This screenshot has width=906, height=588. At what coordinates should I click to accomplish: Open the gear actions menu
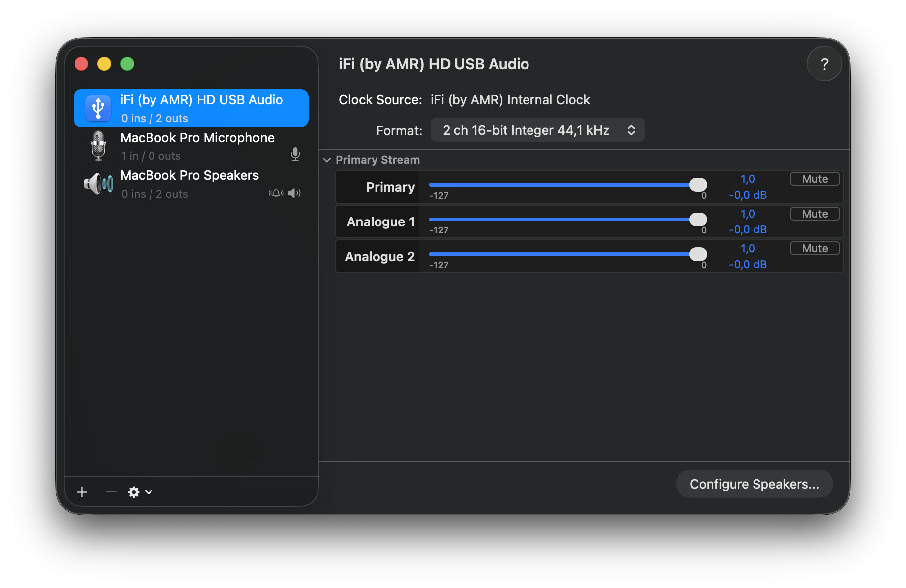pos(140,492)
